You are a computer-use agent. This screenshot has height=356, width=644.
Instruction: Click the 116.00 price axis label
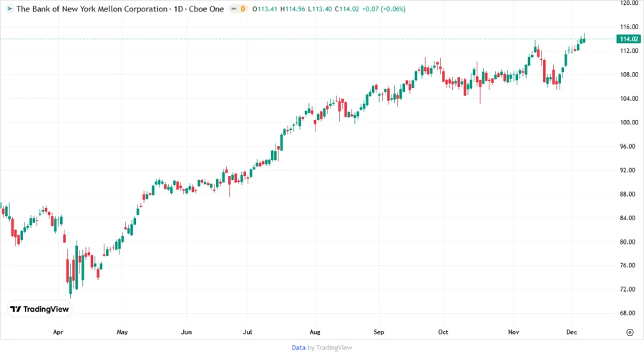click(629, 26)
